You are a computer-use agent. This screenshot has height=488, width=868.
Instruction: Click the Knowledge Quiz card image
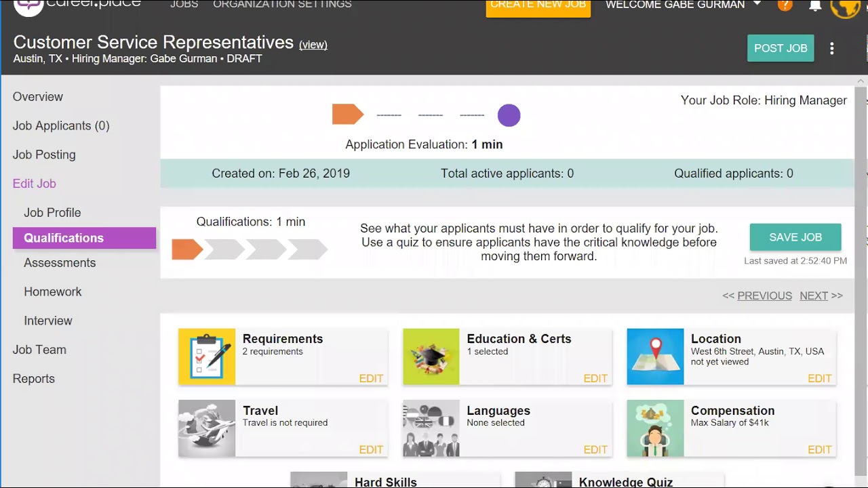click(x=543, y=480)
